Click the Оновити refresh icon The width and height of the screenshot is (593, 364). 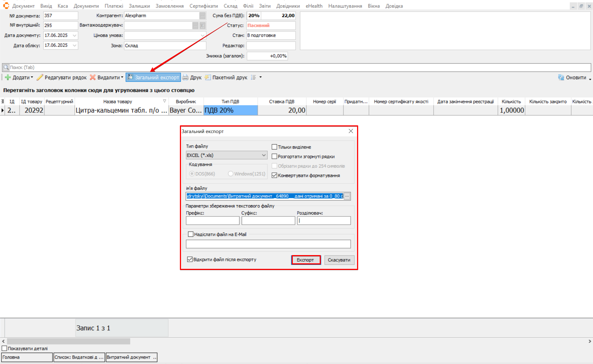561,78
